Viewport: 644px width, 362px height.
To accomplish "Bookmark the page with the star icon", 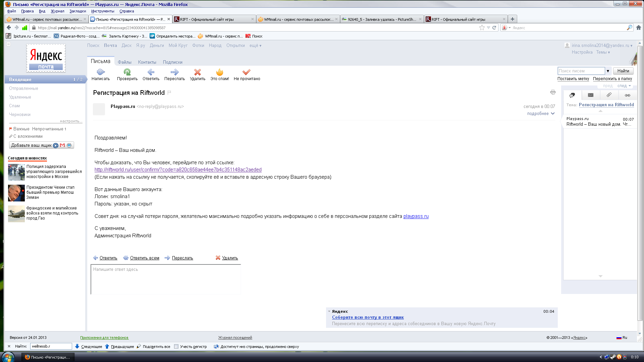I will pyautogui.click(x=482, y=27).
